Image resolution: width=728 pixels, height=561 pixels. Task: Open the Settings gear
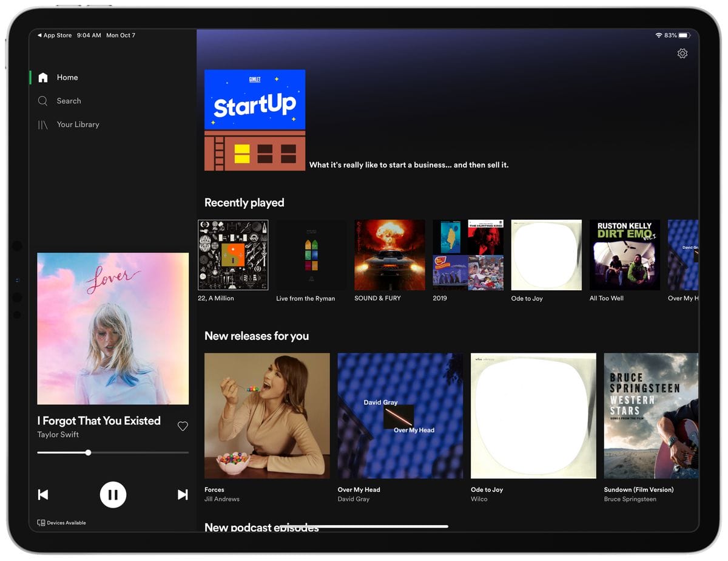[x=682, y=53]
